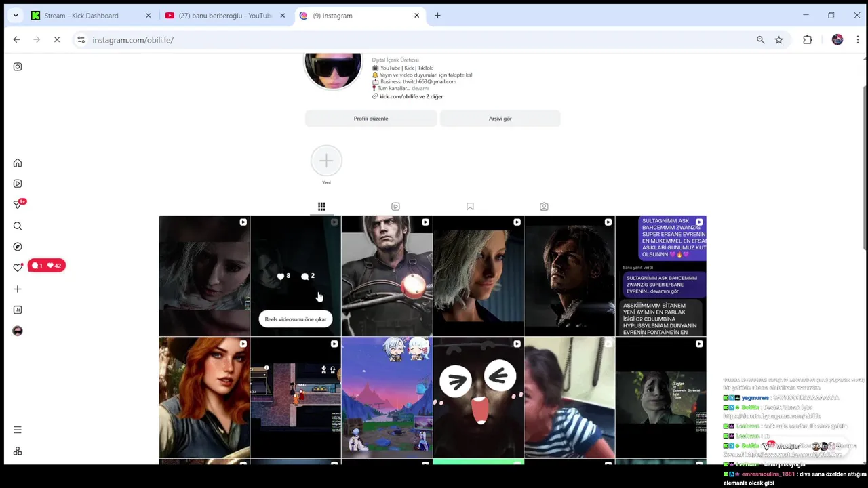Open the red-haired woman post
Viewport: 868px width, 488px height.
[x=204, y=398]
